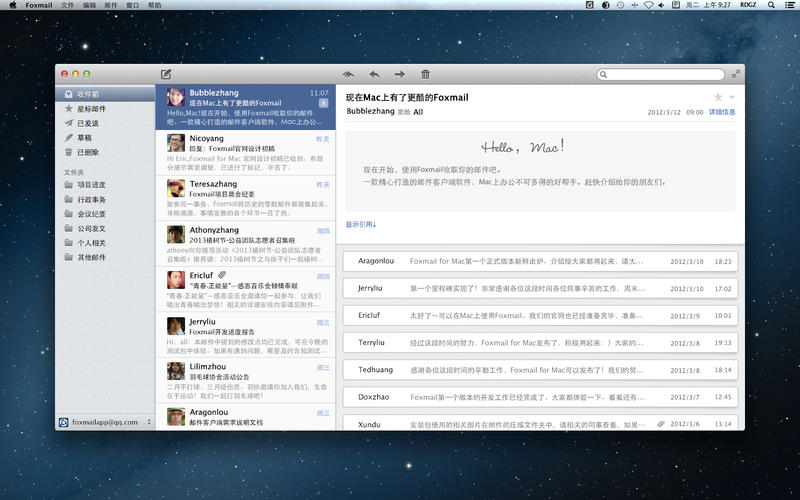This screenshot has width=800, height=500.
Task: Open the 编辑 menu
Action: click(x=89, y=5)
